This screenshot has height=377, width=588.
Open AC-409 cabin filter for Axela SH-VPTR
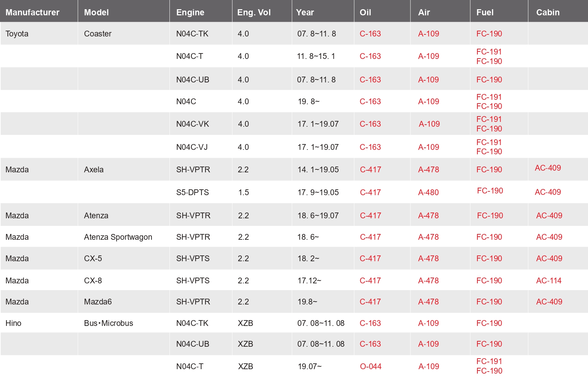point(548,168)
